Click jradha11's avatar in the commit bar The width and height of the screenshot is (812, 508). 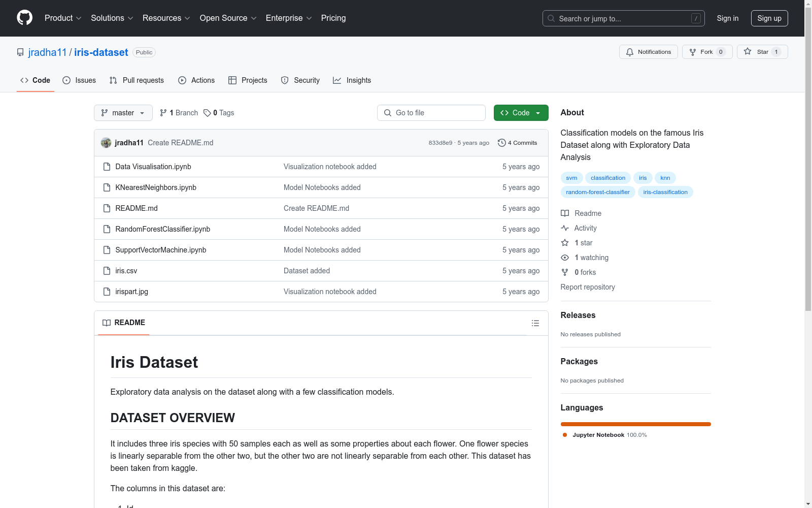(x=106, y=143)
